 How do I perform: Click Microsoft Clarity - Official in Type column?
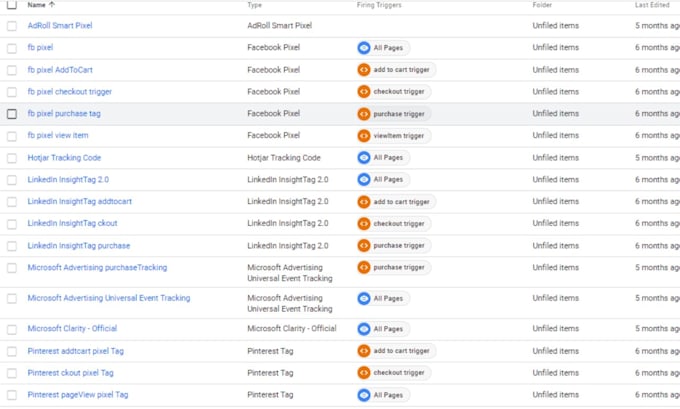291,328
